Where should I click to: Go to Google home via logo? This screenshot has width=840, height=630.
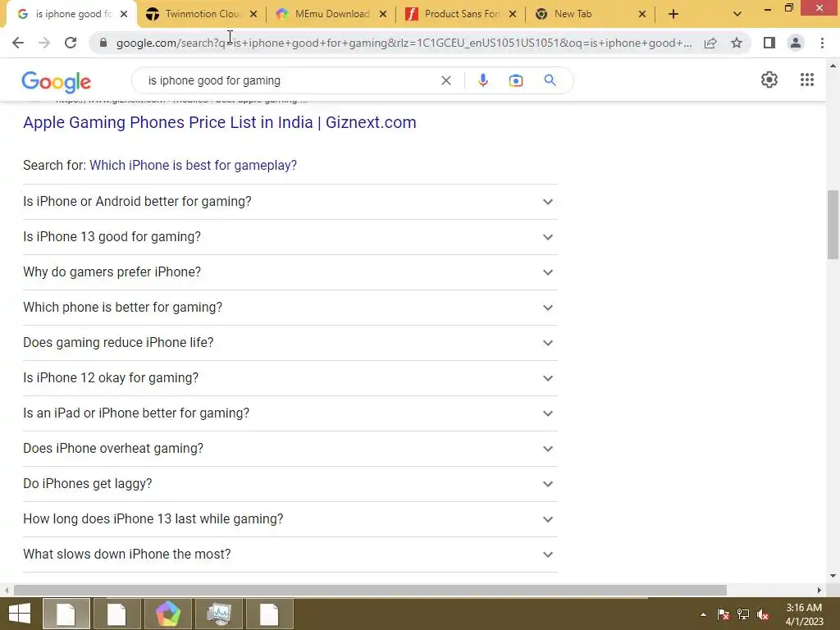(x=57, y=81)
